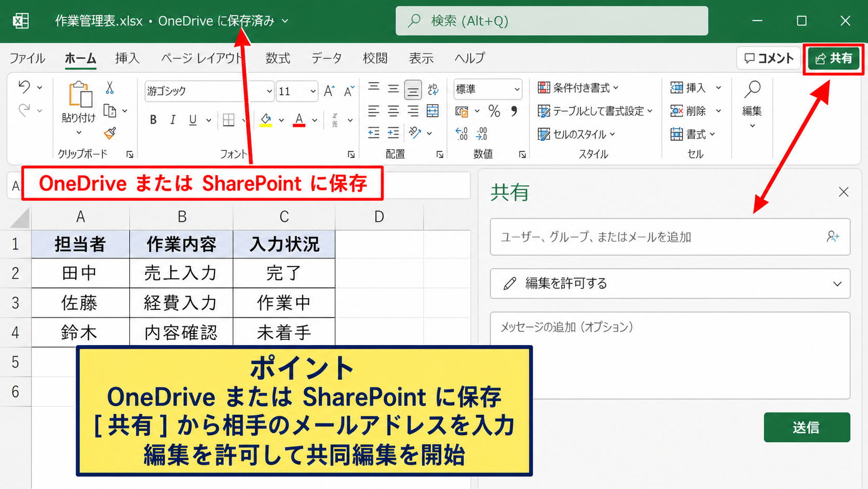Decrease font size with small A icon
Image resolution: width=868 pixels, height=489 pixels.
(x=349, y=91)
